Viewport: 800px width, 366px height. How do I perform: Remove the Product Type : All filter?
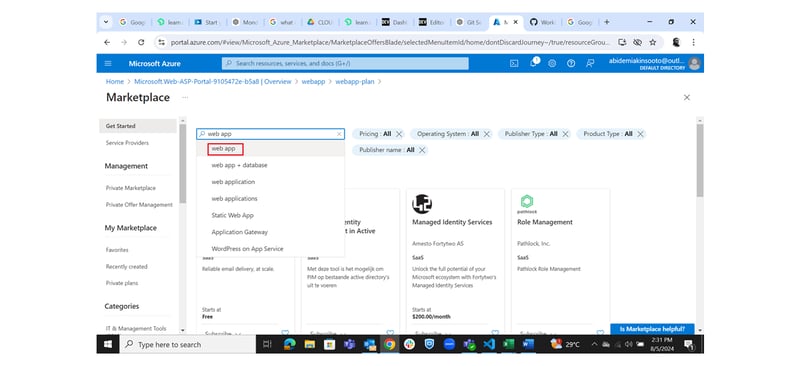(640, 134)
